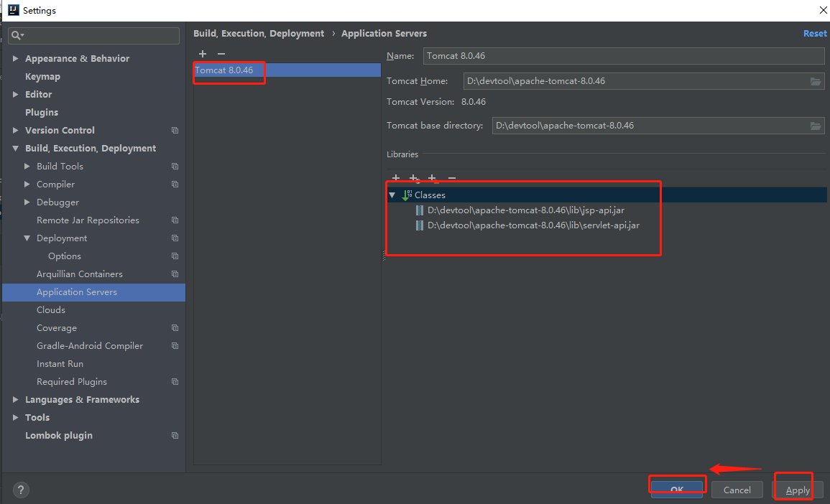Click project-level icon next to Compiler
This screenshot has height=504, width=830.
tap(175, 185)
